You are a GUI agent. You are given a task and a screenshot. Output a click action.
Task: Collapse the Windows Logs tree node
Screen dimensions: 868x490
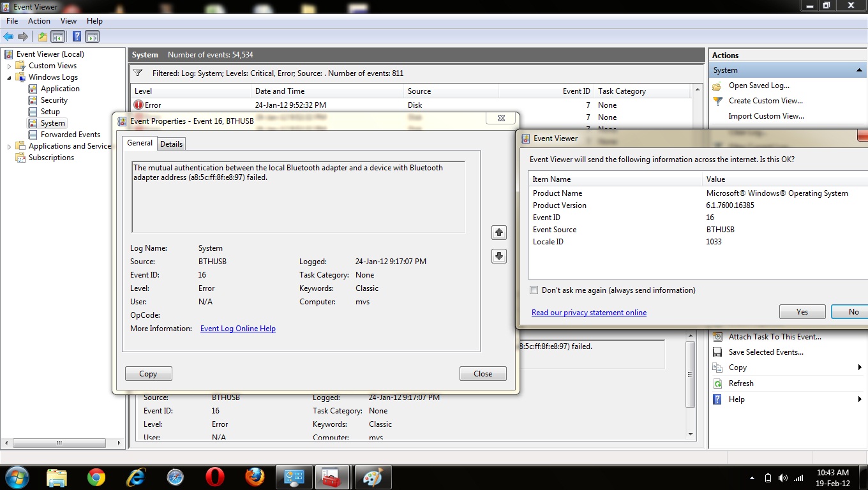(9, 77)
